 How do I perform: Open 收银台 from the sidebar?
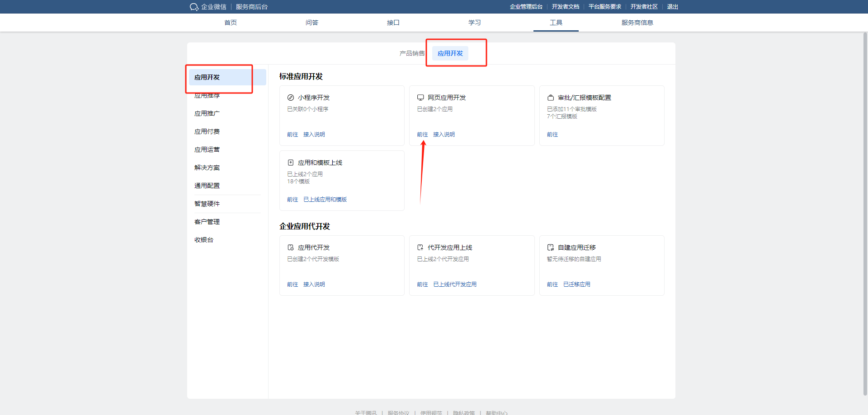point(204,240)
